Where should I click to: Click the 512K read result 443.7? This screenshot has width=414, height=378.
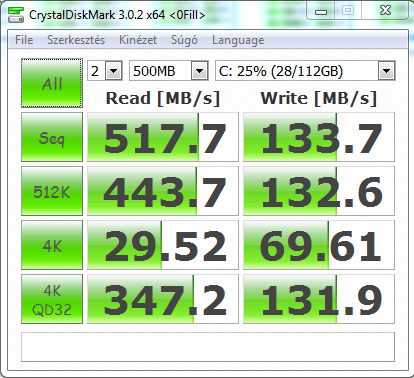tap(163, 191)
